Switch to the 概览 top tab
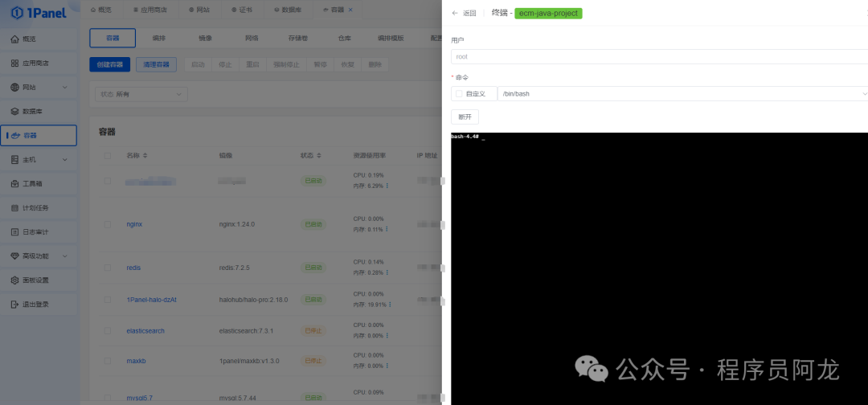Image resolution: width=868 pixels, height=405 pixels. (x=100, y=10)
